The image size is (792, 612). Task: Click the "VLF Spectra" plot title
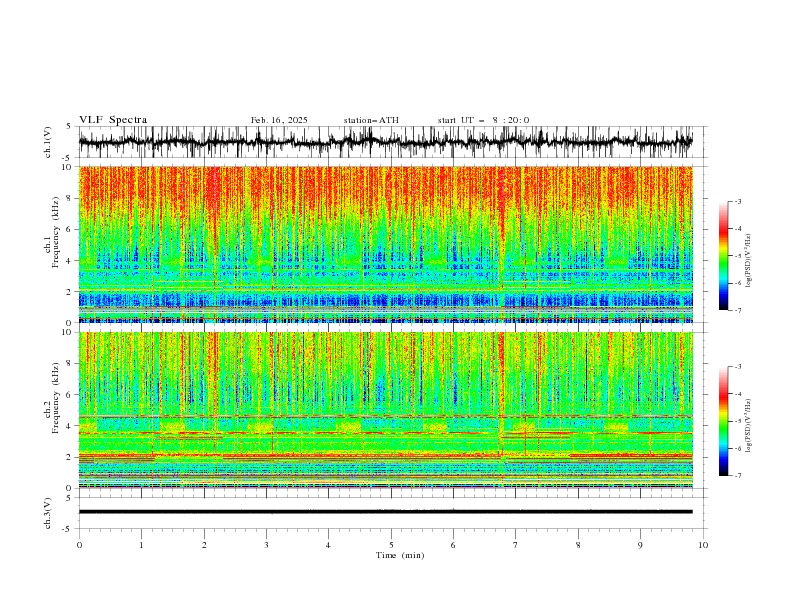pyautogui.click(x=113, y=120)
